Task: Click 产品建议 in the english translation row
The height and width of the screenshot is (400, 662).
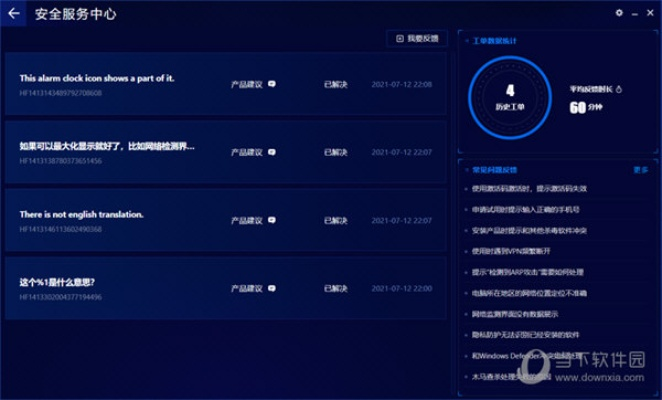Action: click(247, 220)
